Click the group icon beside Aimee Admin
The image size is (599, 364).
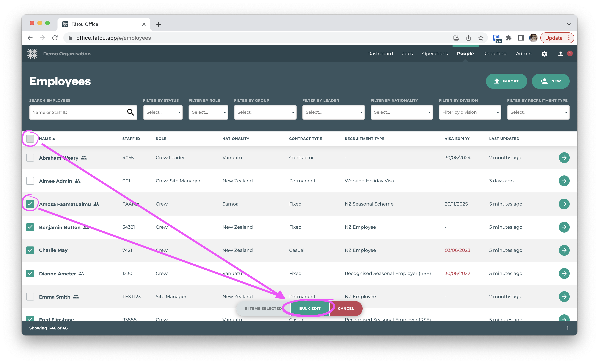[x=78, y=181]
